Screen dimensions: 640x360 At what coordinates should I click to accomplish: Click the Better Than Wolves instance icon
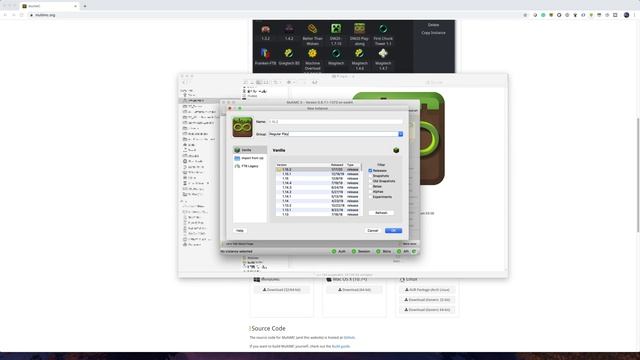(312, 29)
